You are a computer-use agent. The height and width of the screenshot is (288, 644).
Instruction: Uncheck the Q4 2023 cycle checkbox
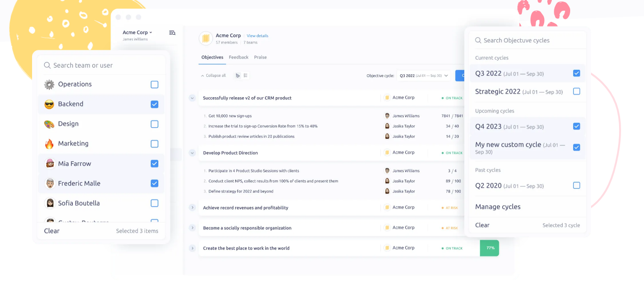click(x=577, y=126)
